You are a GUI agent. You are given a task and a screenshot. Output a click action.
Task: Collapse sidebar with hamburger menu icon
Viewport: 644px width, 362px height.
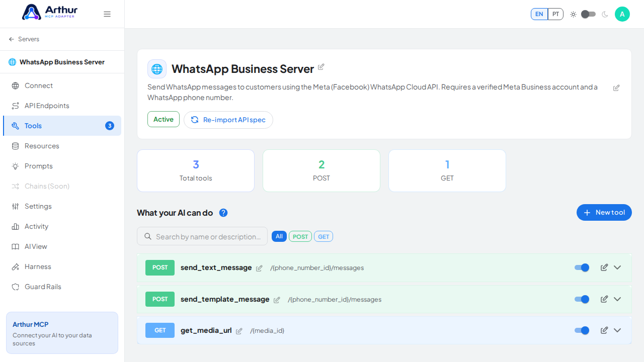pos(107,14)
